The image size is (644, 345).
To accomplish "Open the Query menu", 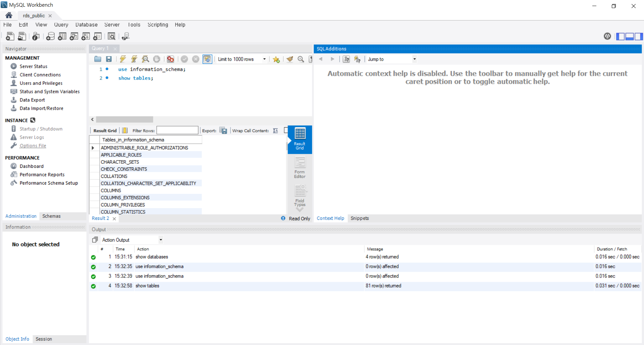I will pos(61,24).
